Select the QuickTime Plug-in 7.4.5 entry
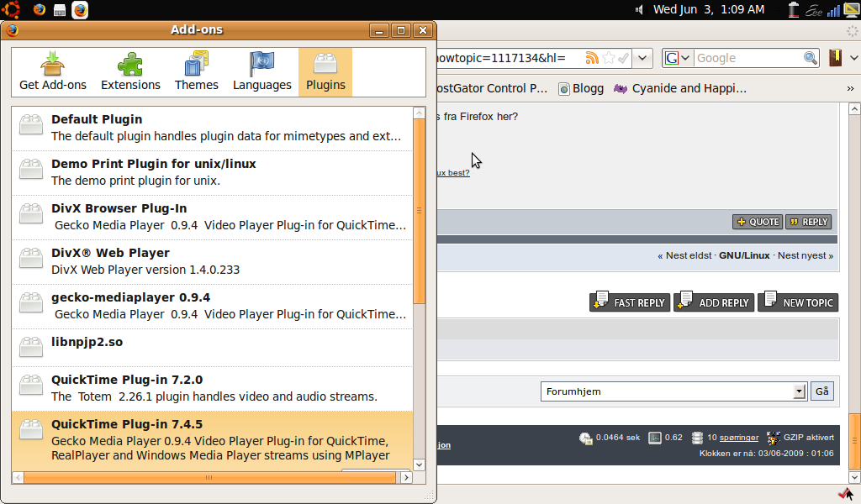Screen dimensions: 861x504 pyautogui.click(x=212, y=440)
